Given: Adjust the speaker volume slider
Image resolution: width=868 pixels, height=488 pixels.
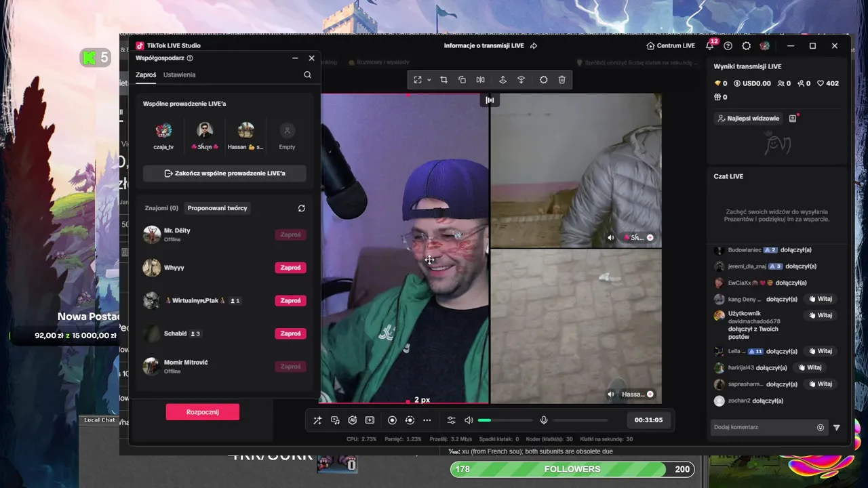Looking at the screenshot, I should coord(505,420).
